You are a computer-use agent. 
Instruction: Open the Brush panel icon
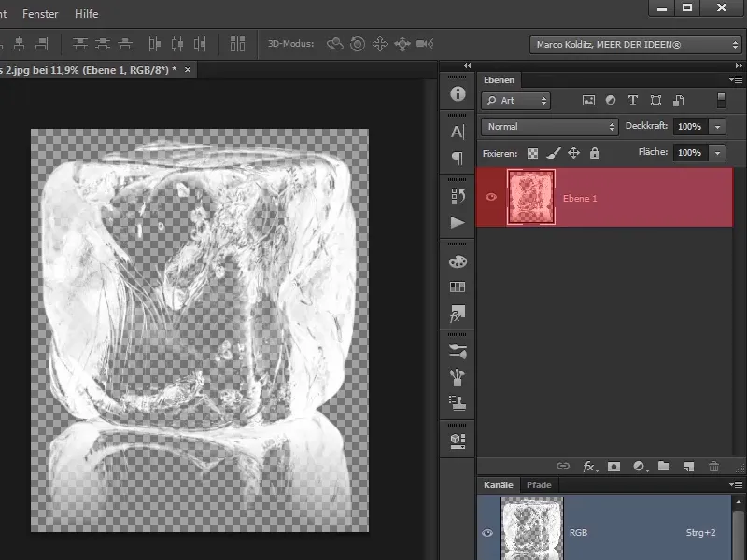[x=458, y=377]
